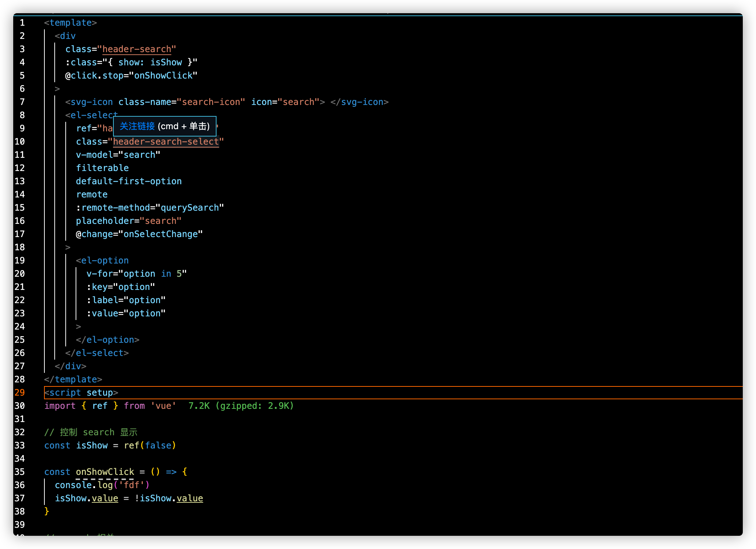Click 'header-search-select' class on line 10
This screenshot has width=756, height=549.
[x=166, y=141]
